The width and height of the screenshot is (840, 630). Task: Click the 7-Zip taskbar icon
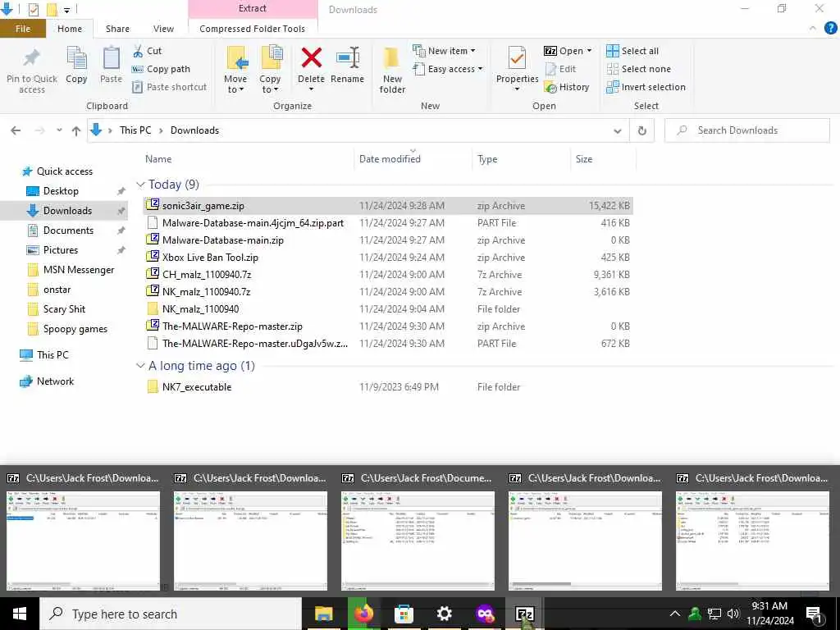click(524, 614)
